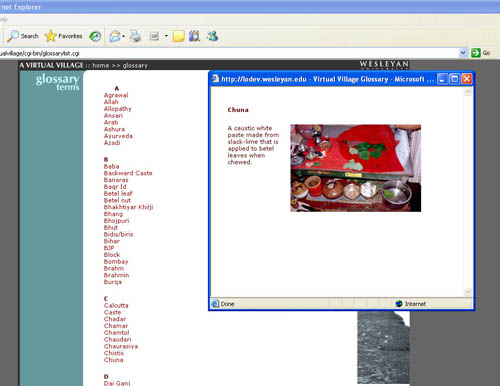Open the Chaudari glossary term
Image resolution: width=500 pixels, height=386 pixels.
point(118,339)
